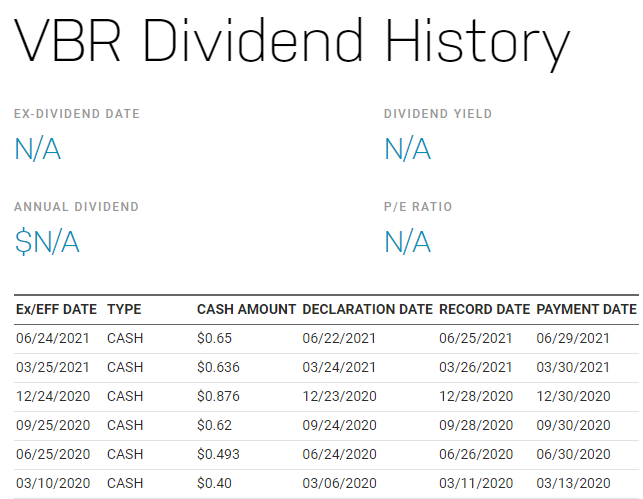Click the Ex/EFF DATE column header
The height and width of the screenshot is (499, 643).
click(57, 309)
